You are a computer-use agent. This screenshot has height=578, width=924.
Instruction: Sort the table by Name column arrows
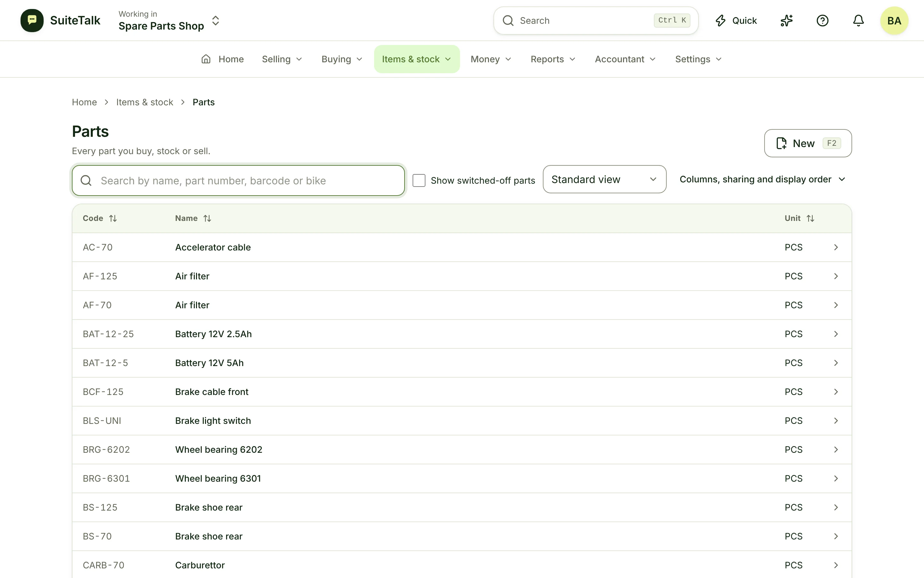coord(207,218)
